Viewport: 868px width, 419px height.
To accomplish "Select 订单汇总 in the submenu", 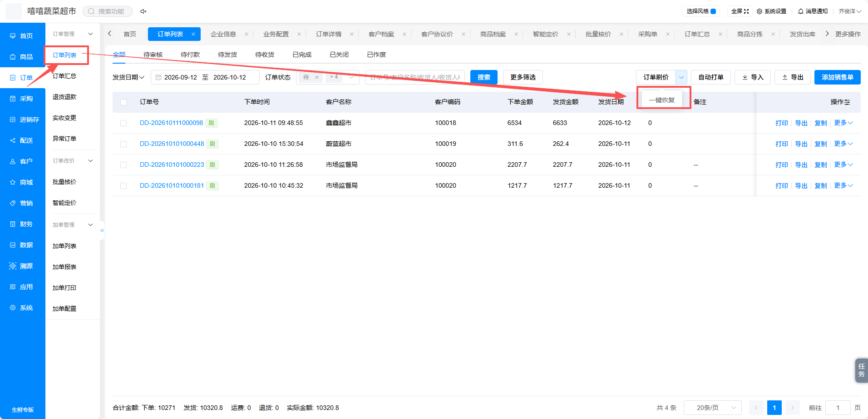I will click(x=64, y=76).
